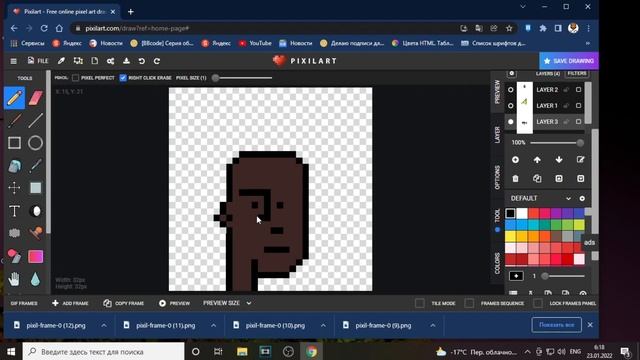
Task: Toggle Layer 1 visibility checkbox
Action: [x=578, y=106]
